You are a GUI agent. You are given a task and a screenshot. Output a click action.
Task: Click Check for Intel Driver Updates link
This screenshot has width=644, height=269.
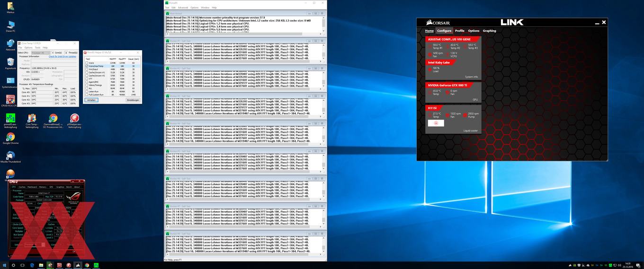tap(63, 56)
